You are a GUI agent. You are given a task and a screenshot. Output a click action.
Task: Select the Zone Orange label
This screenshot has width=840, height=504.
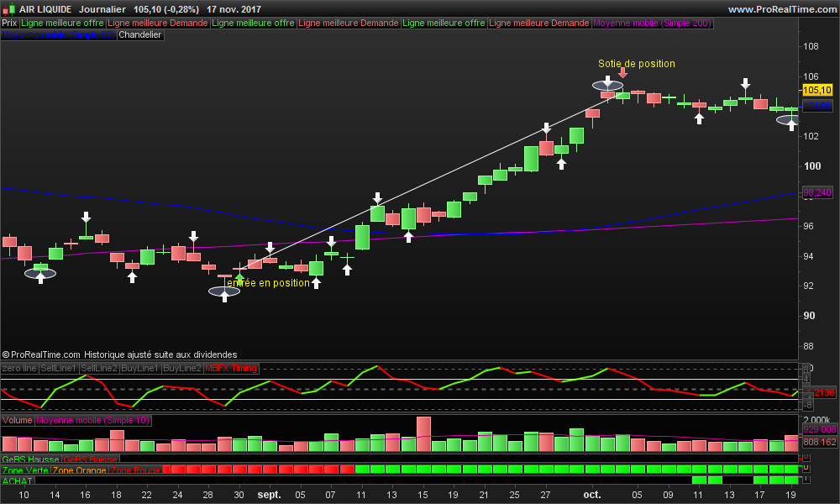(79, 470)
